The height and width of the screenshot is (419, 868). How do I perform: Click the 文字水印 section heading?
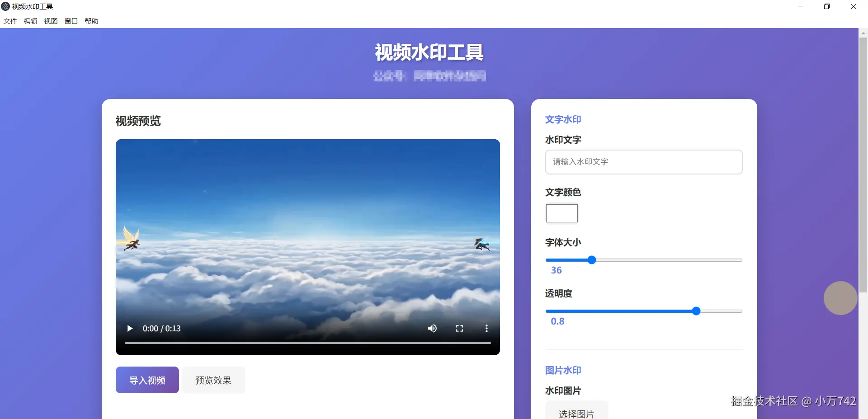click(563, 119)
